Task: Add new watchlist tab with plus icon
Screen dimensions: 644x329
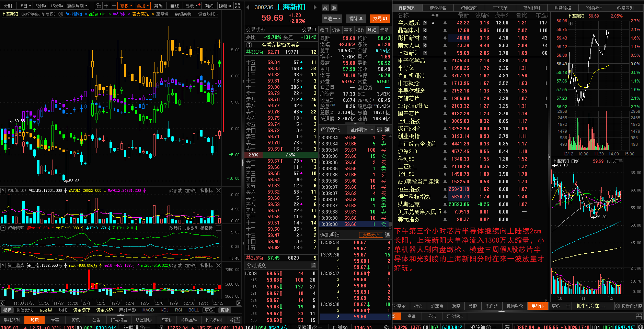Action: coord(568,306)
